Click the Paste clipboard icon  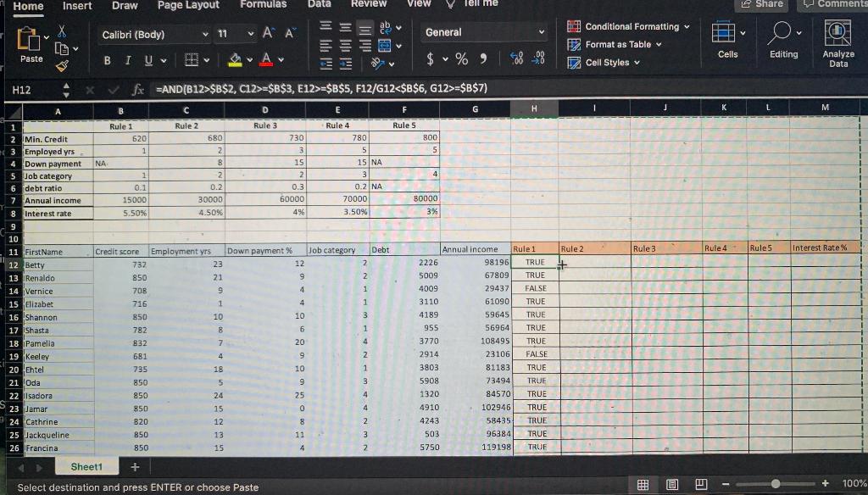28,39
